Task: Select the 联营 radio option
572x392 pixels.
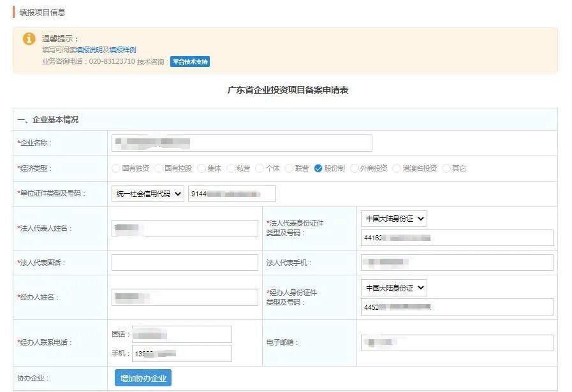Action: 289,168
